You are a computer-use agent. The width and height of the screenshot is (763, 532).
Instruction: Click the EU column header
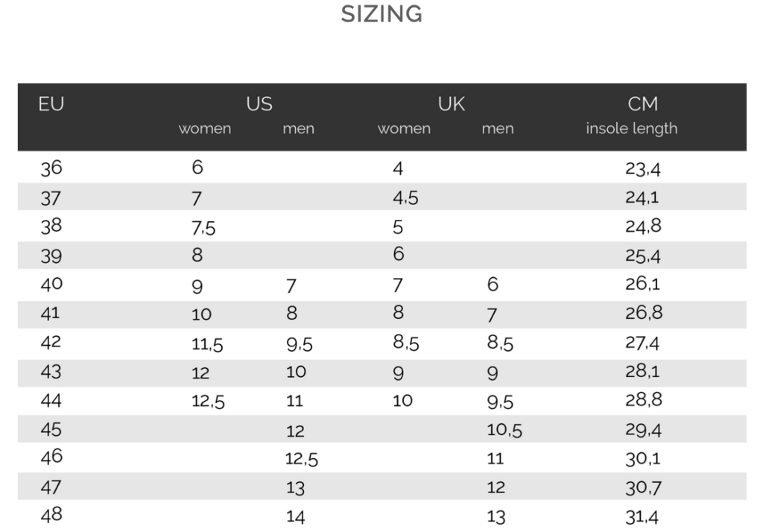pos(51,104)
